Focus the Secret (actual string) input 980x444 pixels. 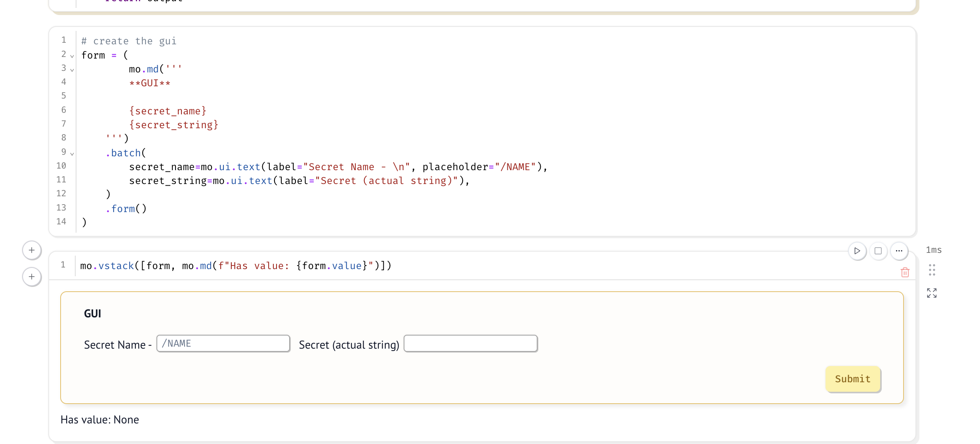(471, 343)
